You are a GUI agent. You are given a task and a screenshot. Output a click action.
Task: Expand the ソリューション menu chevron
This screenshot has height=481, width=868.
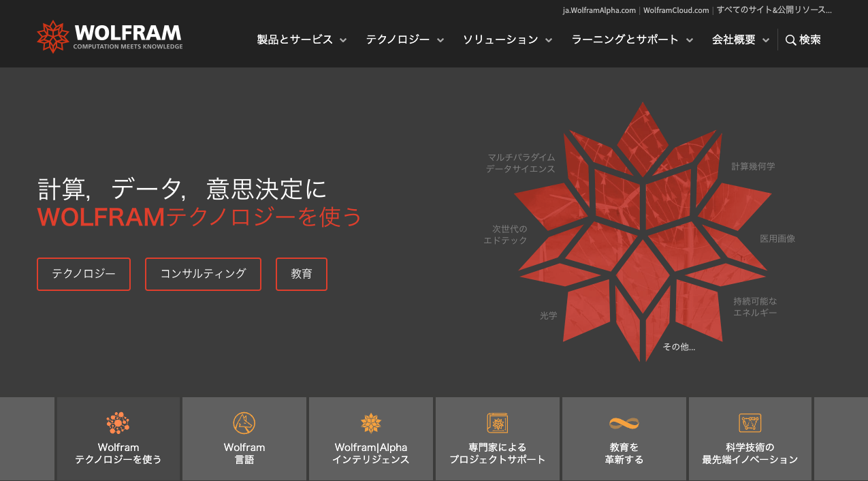point(549,40)
